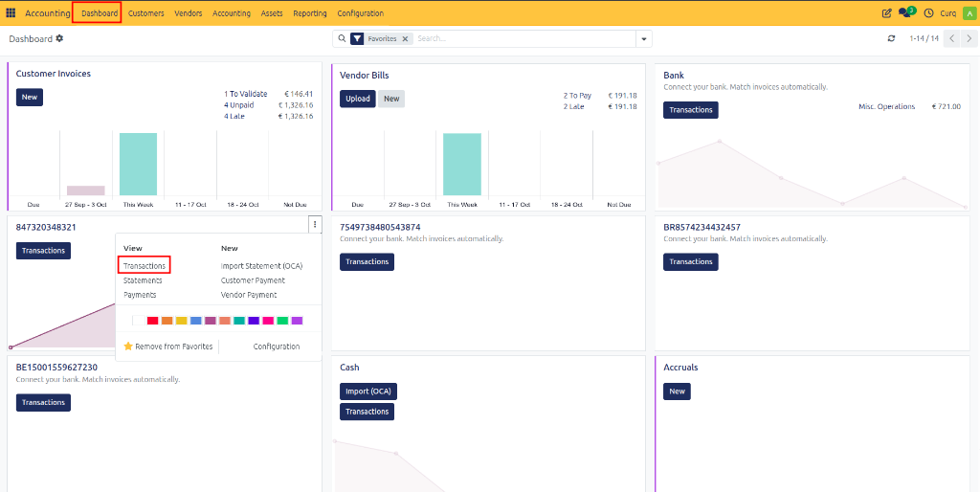
Task: Click the Dashboard settings gear icon
Action: pos(59,38)
